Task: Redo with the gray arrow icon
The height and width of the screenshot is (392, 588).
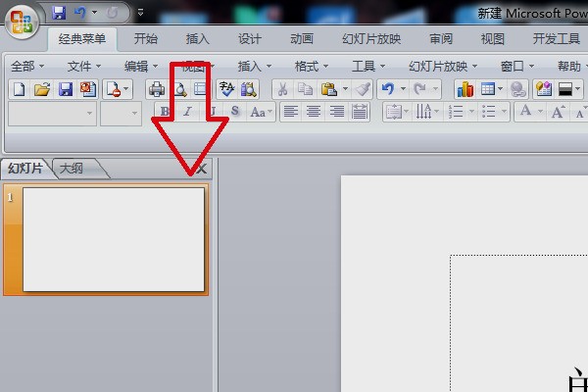Action: [419, 89]
